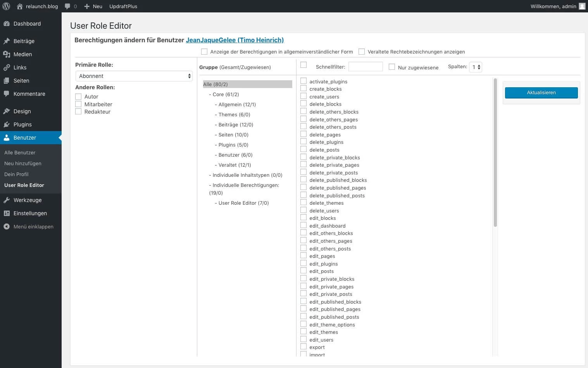Click the WordPress logo icon

(x=6, y=6)
